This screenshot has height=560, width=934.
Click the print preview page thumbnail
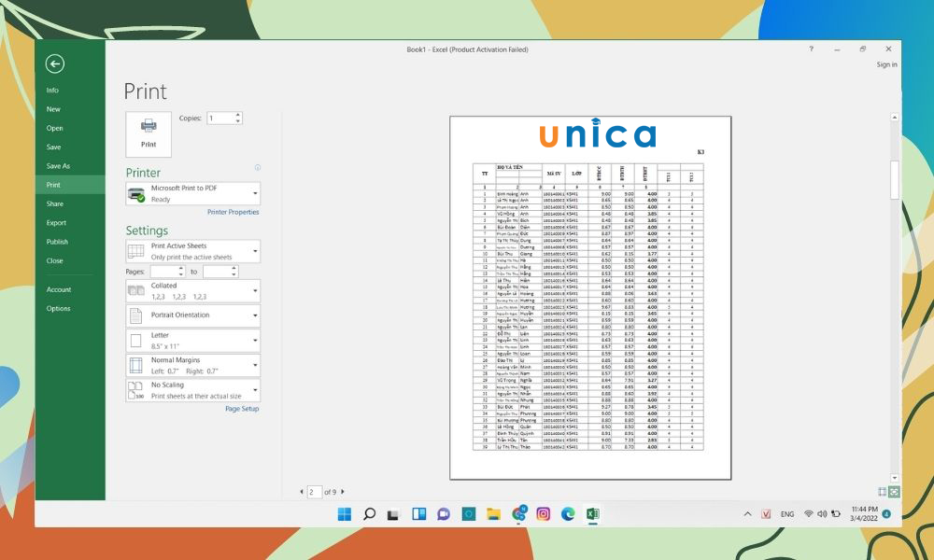590,298
